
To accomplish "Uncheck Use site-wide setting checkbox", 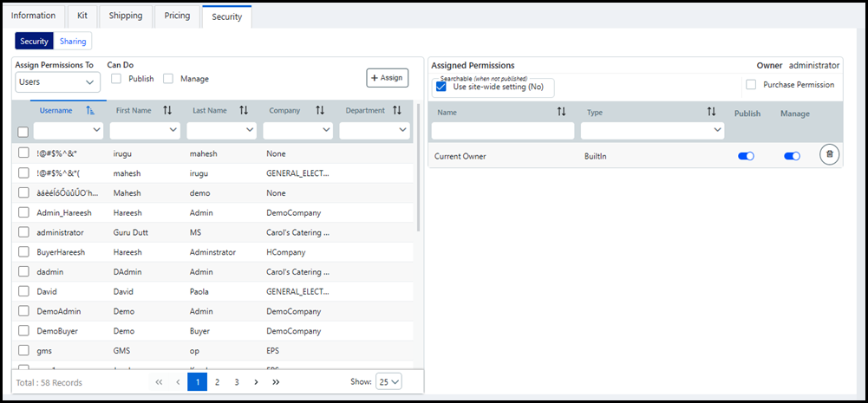I will [x=441, y=87].
